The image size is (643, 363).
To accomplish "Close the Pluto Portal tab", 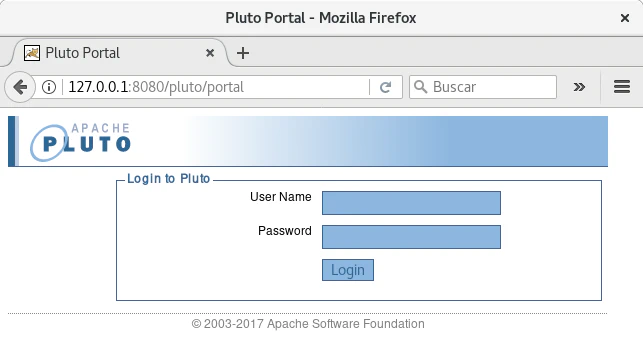I will click(x=210, y=53).
